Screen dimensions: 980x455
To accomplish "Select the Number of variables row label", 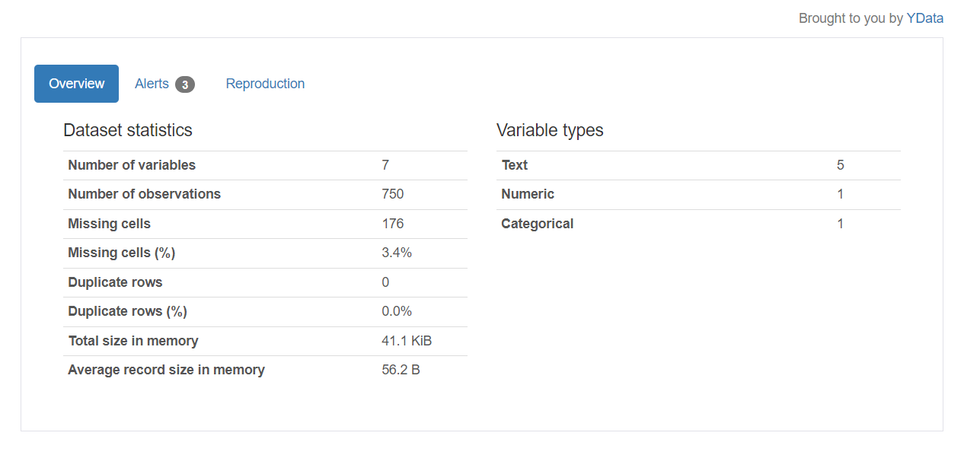I will coord(132,165).
